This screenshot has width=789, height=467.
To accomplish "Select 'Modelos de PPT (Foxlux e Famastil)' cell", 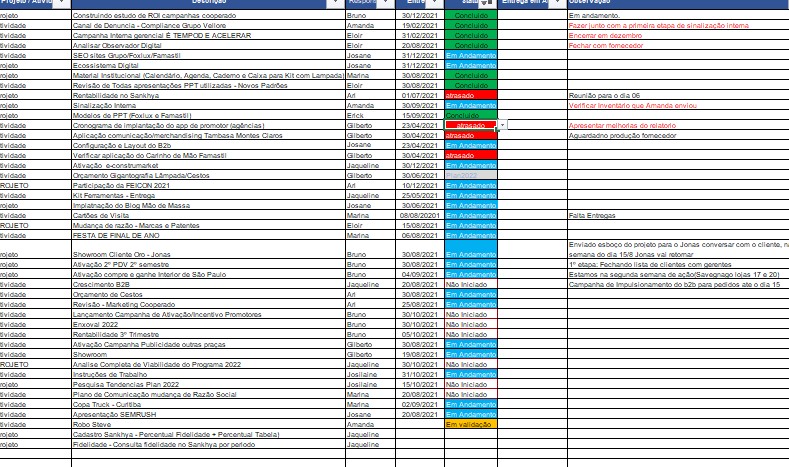I will point(208,116).
